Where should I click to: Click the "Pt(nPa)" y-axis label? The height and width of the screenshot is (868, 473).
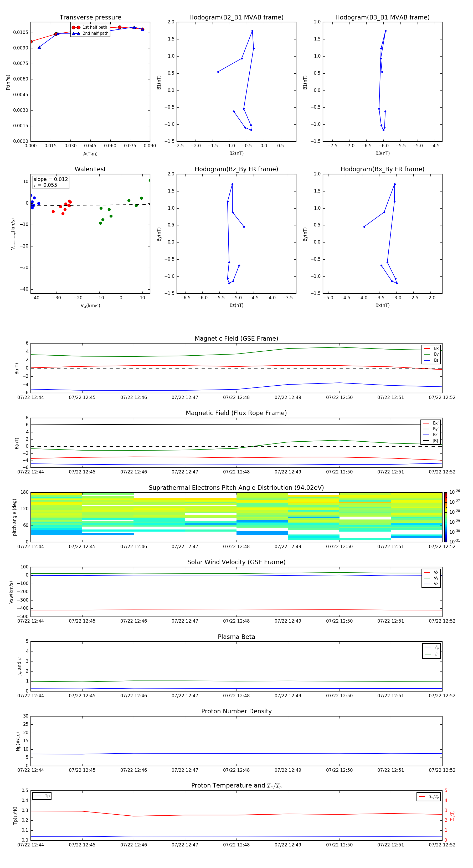coord(8,82)
